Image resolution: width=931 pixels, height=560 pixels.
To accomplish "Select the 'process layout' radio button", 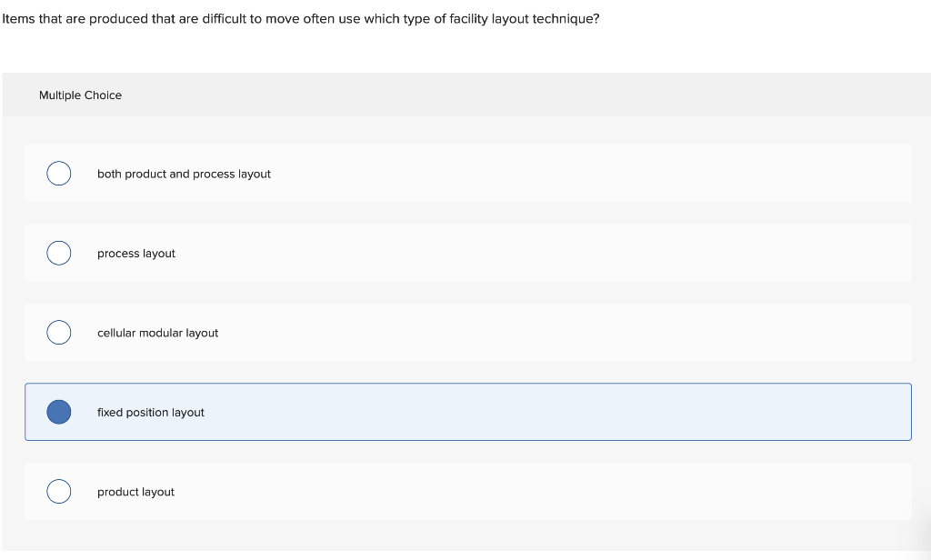I will coord(58,253).
